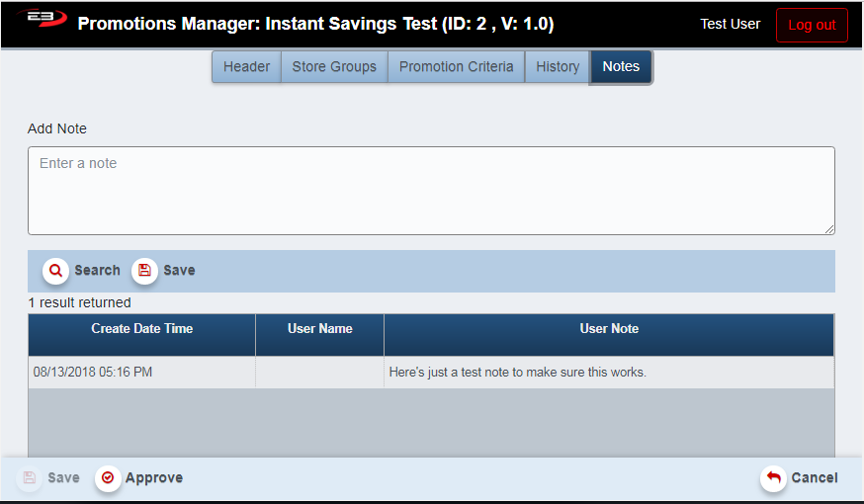Click the User Note column header
864x504 pixels.
point(609,329)
